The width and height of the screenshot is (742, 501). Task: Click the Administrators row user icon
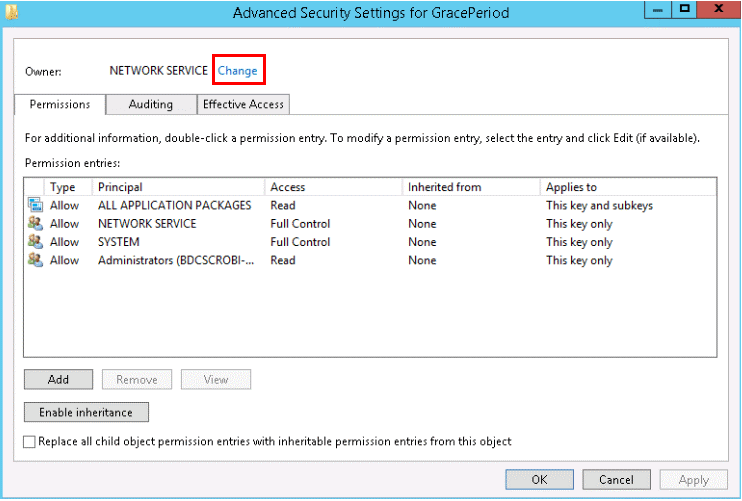coord(35,260)
